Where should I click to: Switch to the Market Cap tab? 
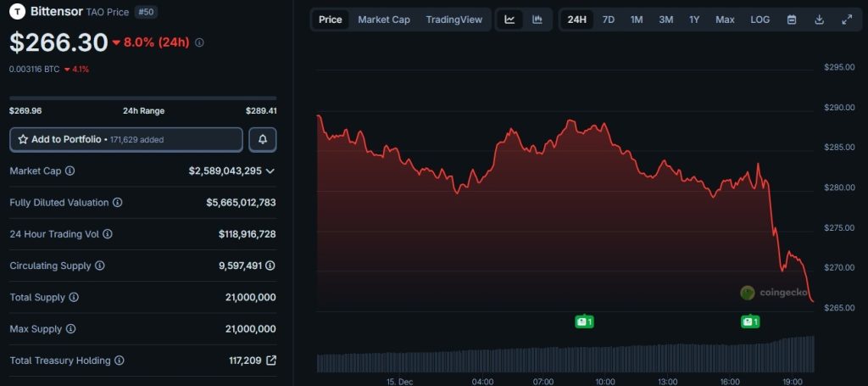(x=383, y=20)
